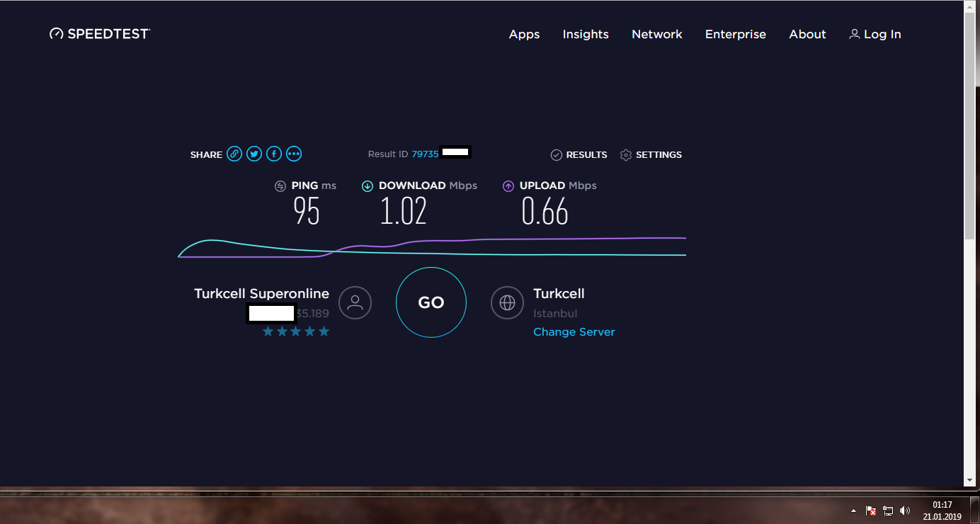The image size is (980, 524).
Task: Open more sharing options icon
Action: click(294, 154)
